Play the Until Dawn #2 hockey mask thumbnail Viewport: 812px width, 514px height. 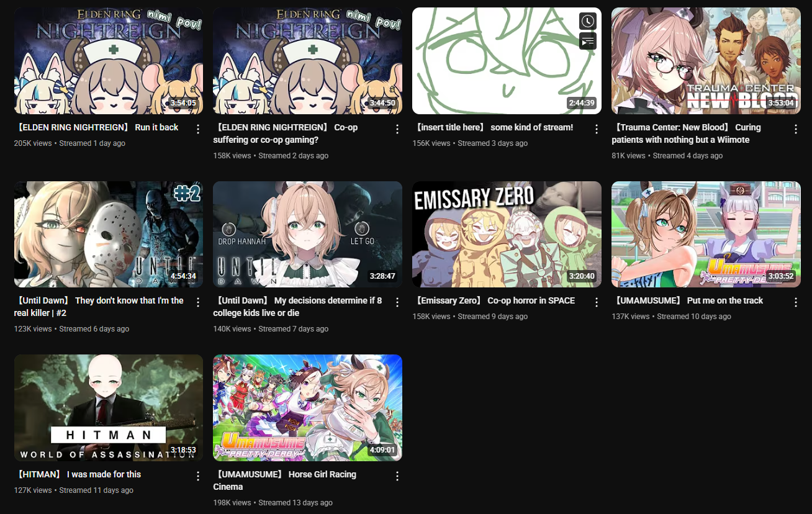click(x=109, y=234)
